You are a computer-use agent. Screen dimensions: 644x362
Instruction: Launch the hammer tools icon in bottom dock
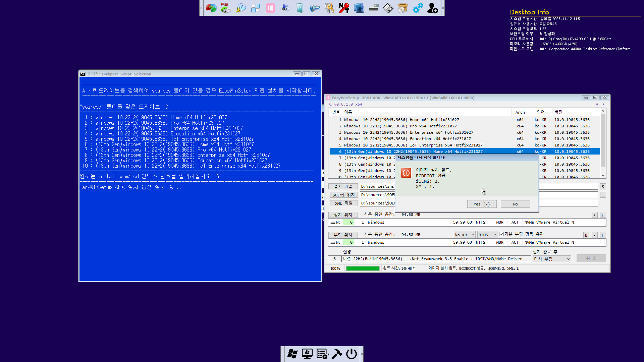tap(337, 354)
